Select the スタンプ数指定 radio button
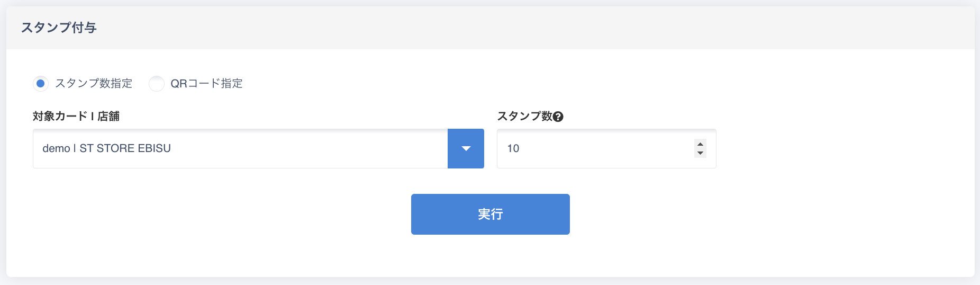980x285 pixels. tap(41, 84)
